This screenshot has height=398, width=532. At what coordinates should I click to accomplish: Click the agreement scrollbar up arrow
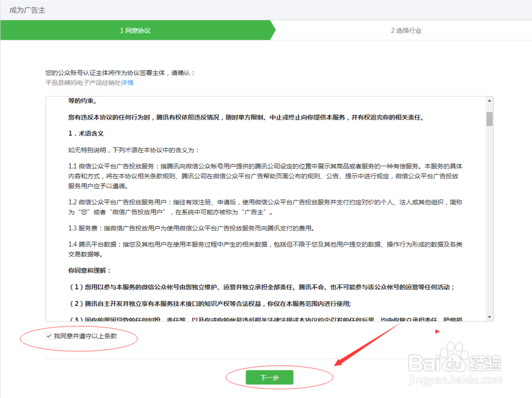point(489,101)
